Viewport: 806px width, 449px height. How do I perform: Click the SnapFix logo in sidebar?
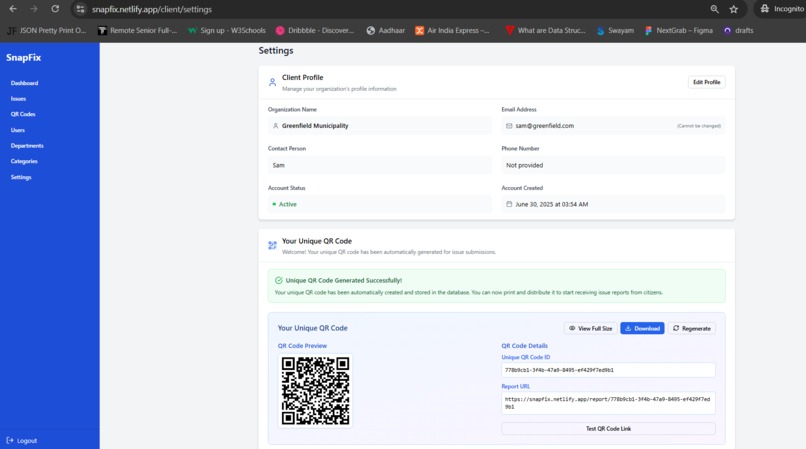click(24, 58)
